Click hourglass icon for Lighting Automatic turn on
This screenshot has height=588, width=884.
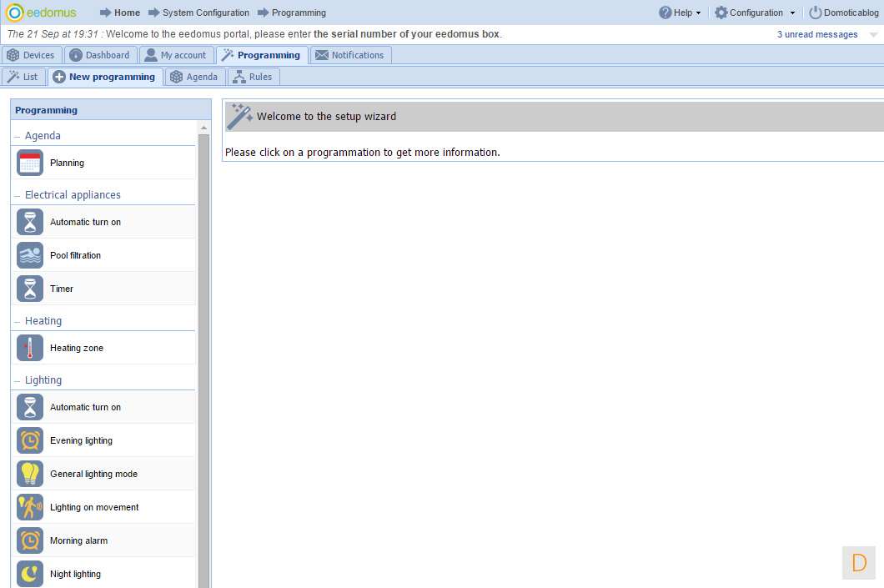click(30, 407)
